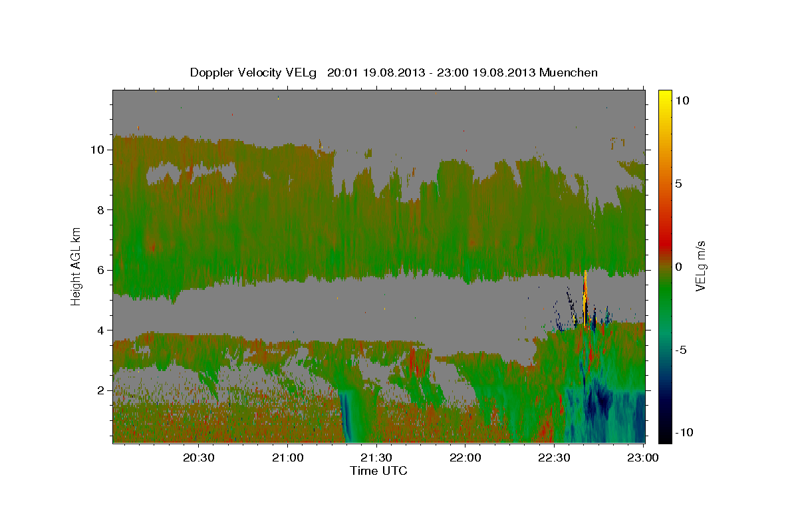Image resolution: width=798 pixels, height=532 pixels.
Task: Click the colorbar value 0 label
Action: (678, 266)
